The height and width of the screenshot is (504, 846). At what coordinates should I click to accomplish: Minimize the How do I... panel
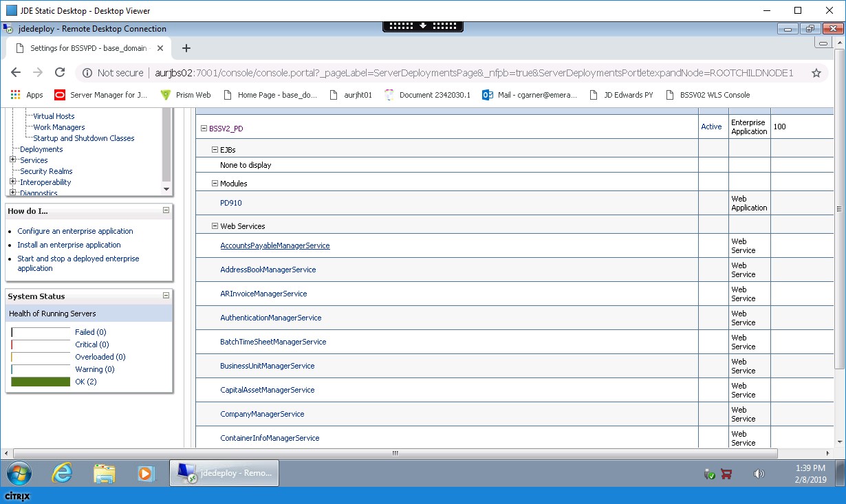pos(166,210)
